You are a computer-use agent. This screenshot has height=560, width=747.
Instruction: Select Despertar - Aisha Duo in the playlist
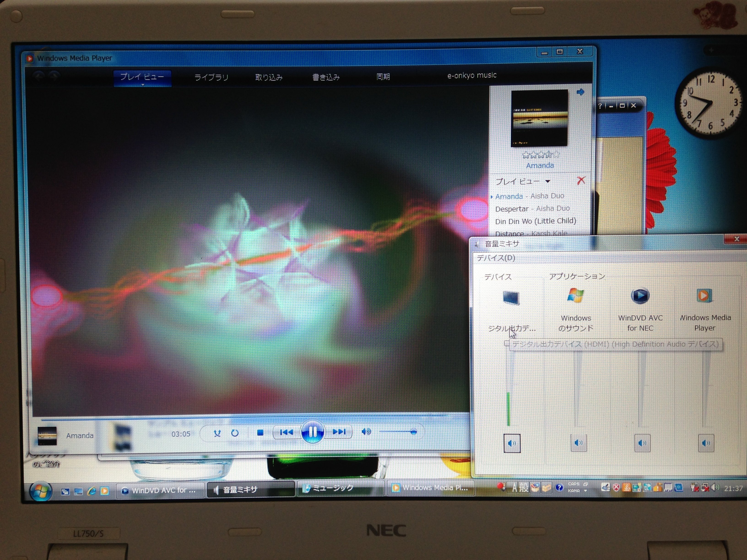[532, 209]
